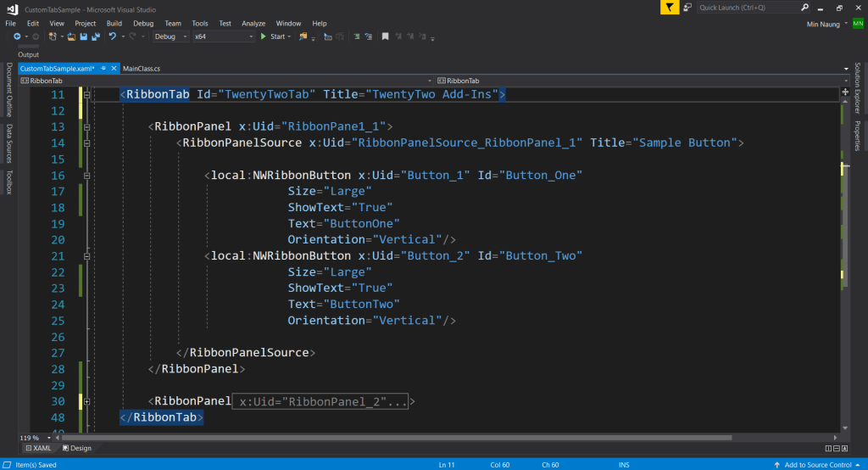
Task: Click the Undo arrow icon
Action: pos(112,36)
